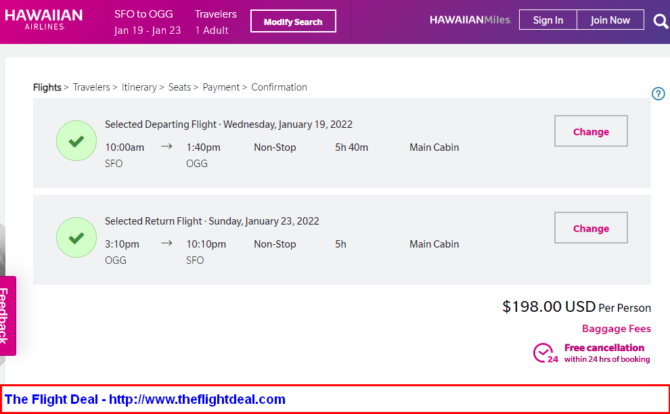Screen dimensions: 670x414
Task: Click the 24-hour free cancellation clock icon
Action: point(545,353)
